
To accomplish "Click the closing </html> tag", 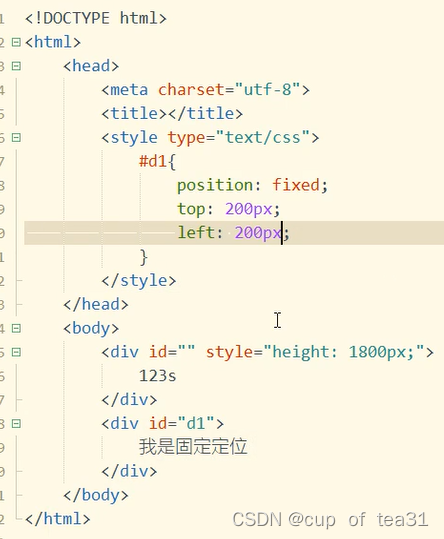I will [x=58, y=519].
